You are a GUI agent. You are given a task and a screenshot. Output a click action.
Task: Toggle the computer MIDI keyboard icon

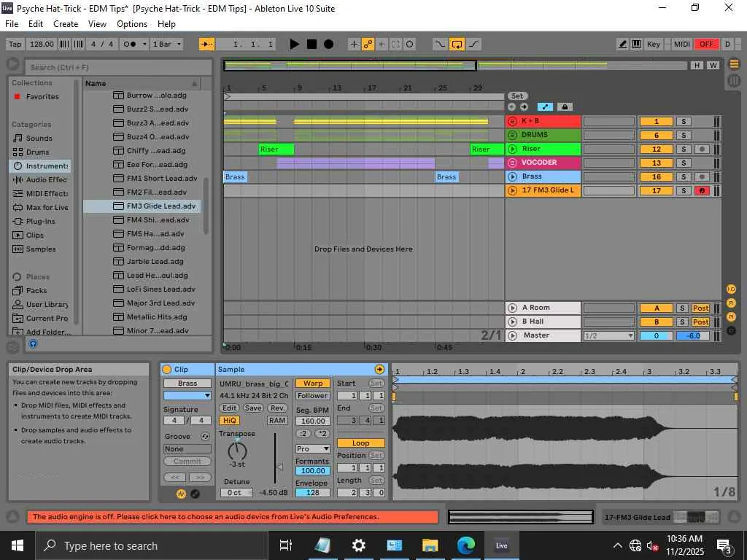(636, 44)
